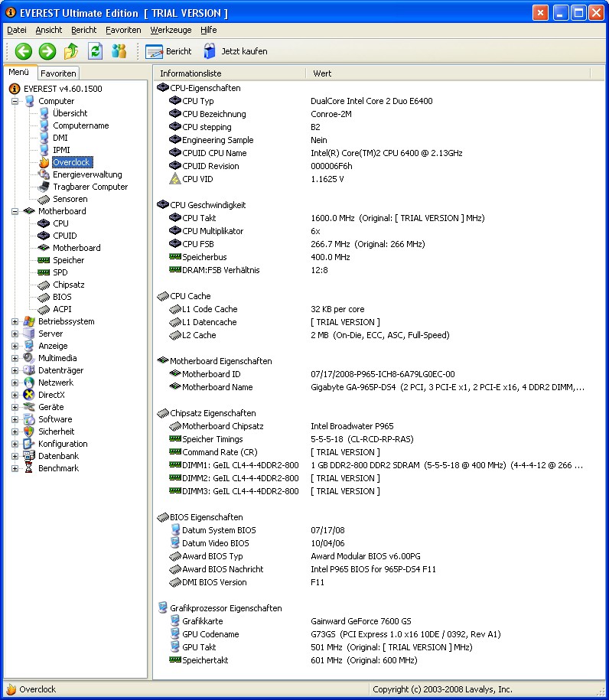Expand the Betriebssystem tree node

click(15, 321)
